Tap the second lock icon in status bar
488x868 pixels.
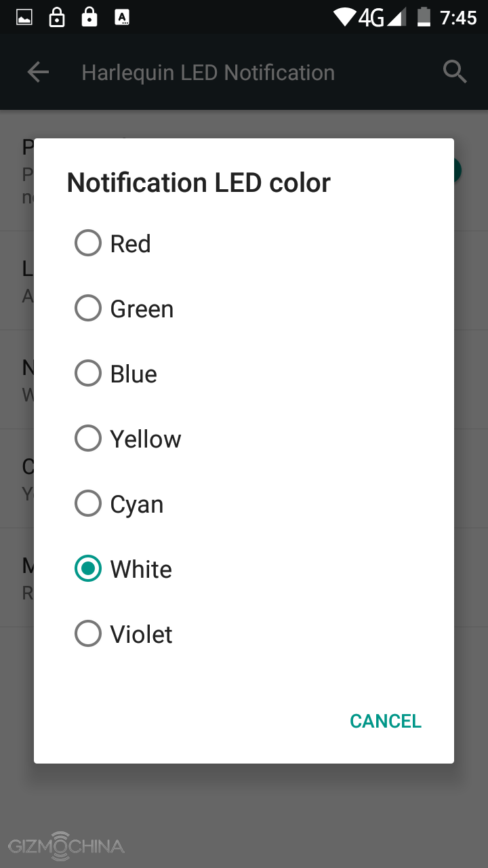(89, 18)
